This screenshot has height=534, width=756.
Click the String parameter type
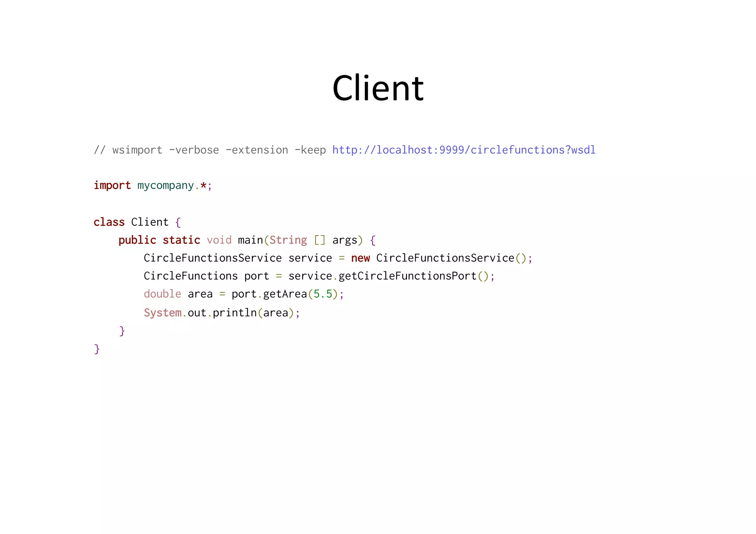click(x=288, y=240)
